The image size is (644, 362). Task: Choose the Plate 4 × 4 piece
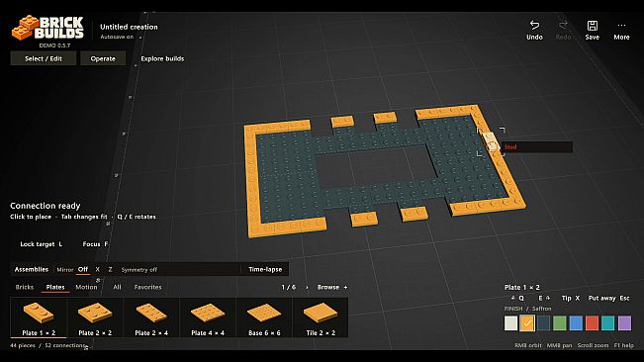(208, 318)
